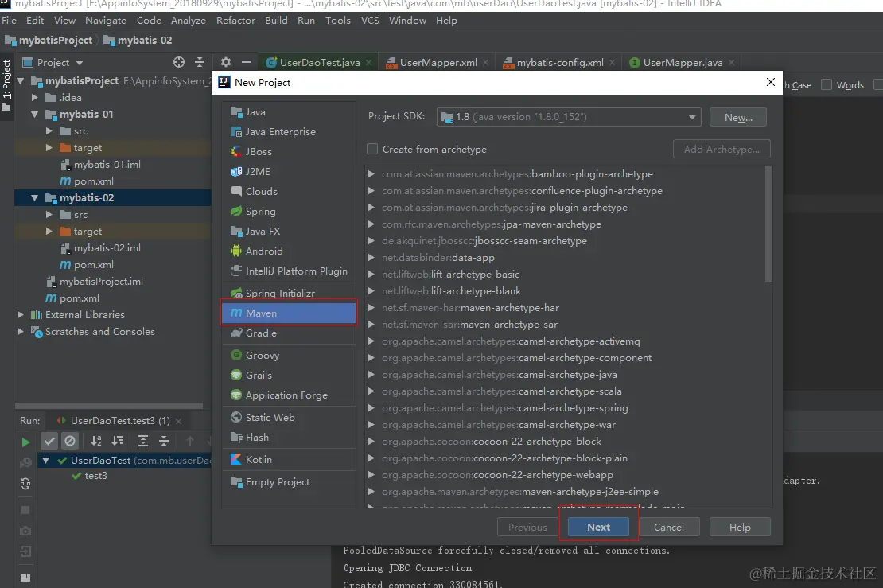Switch to mybatis-config.xml tab

pos(560,63)
